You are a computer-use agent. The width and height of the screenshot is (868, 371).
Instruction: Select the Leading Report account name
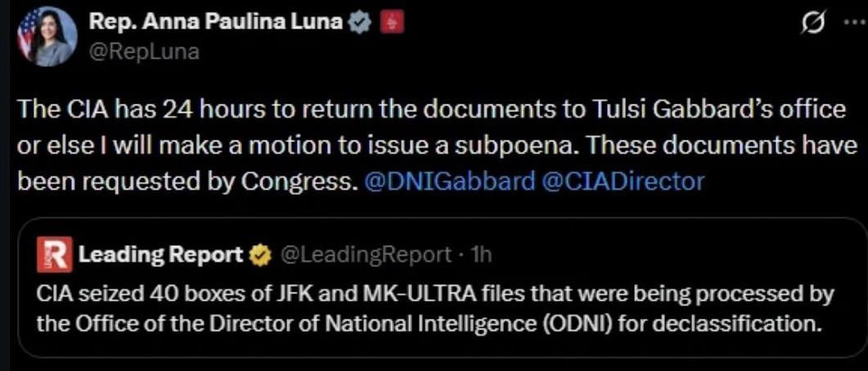pyautogui.click(x=161, y=255)
